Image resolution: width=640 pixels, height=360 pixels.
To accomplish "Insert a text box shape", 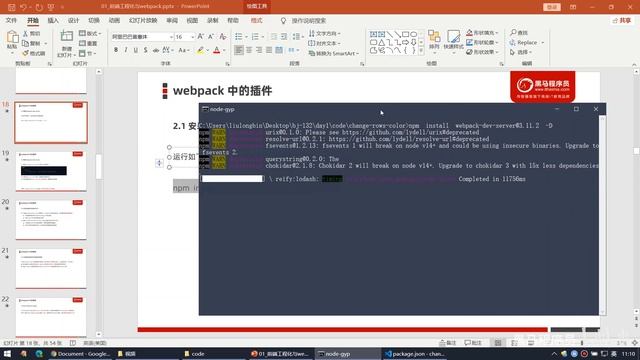I will coord(373,34).
